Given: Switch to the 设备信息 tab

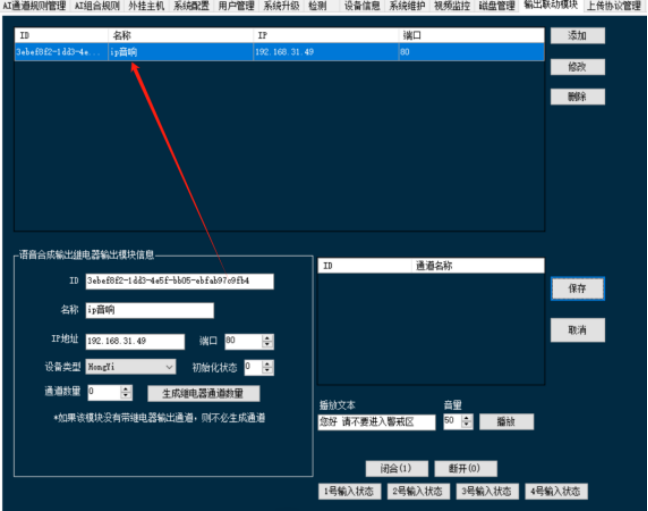Looking at the screenshot, I should pyautogui.click(x=362, y=6).
